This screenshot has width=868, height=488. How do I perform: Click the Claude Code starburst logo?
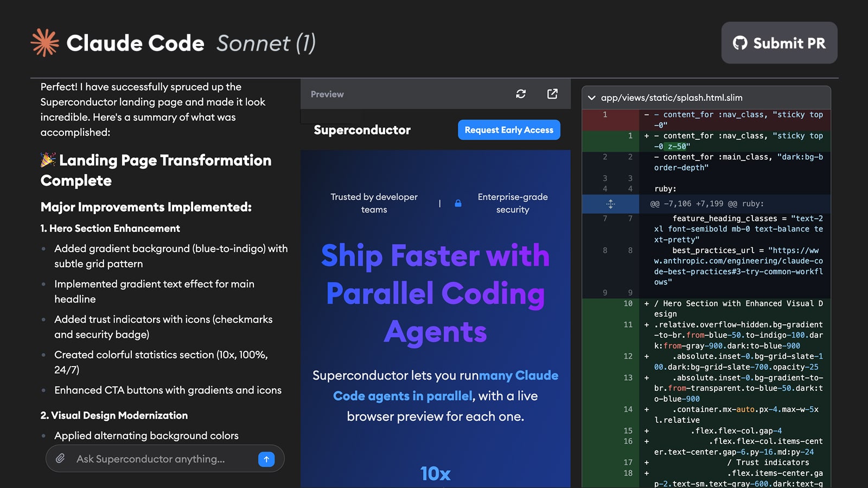click(x=44, y=42)
